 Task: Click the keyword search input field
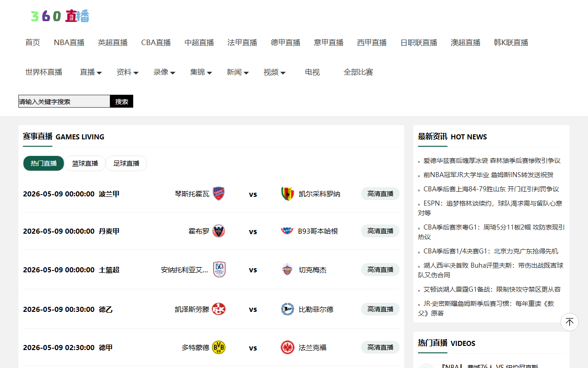click(x=64, y=101)
